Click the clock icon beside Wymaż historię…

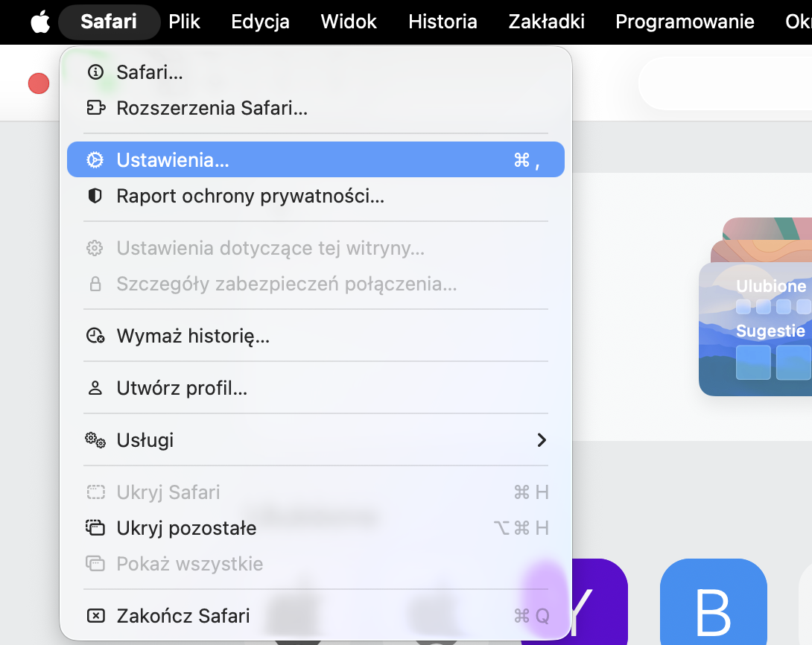pos(95,336)
